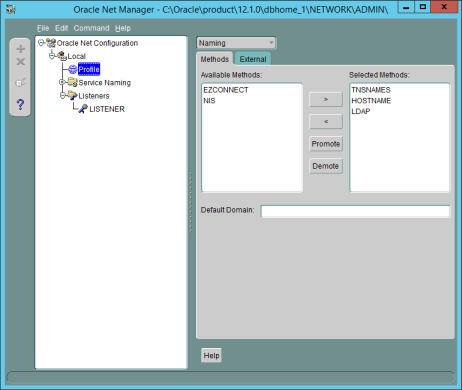Open the Help menu
The height and width of the screenshot is (390, 462).
coord(123,28)
